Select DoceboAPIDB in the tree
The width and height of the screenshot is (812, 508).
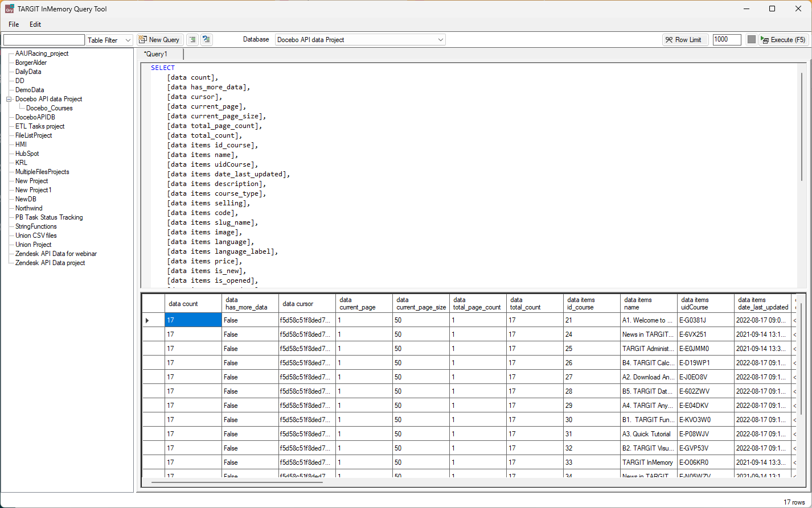[x=35, y=117]
